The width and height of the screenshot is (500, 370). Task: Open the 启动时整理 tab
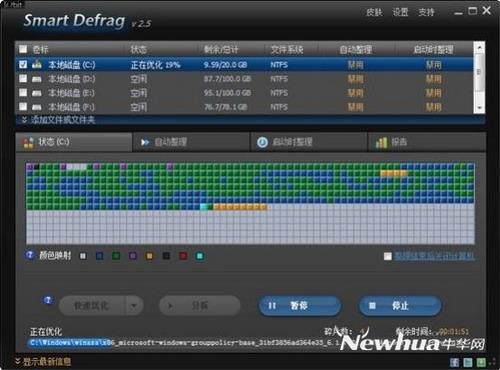tap(309, 142)
